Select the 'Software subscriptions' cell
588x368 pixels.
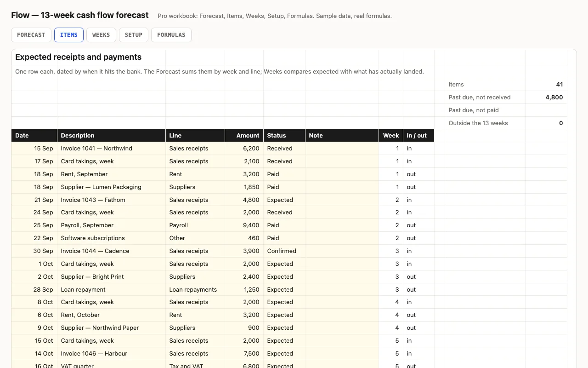[x=112, y=238]
